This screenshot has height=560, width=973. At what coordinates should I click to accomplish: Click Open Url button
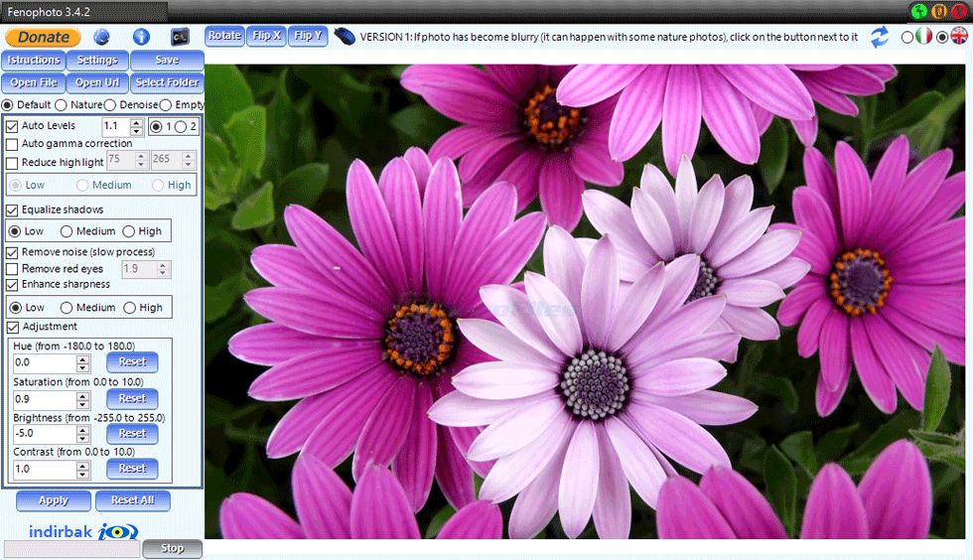(97, 82)
